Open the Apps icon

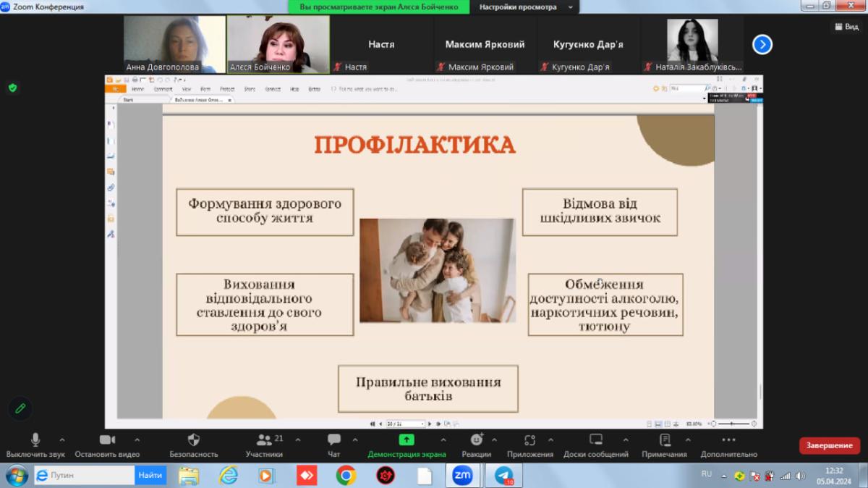tap(529, 440)
